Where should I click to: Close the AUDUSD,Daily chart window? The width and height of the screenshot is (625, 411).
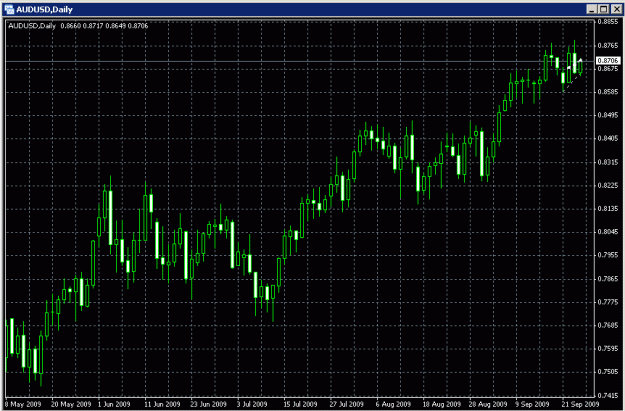click(x=616, y=9)
